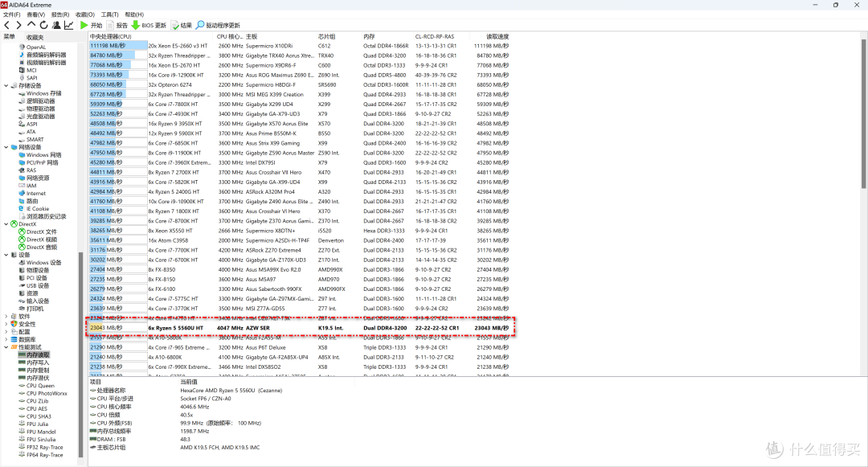
Task: Switch to the 收藏夹 favorites tab
Action: pos(35,37)
